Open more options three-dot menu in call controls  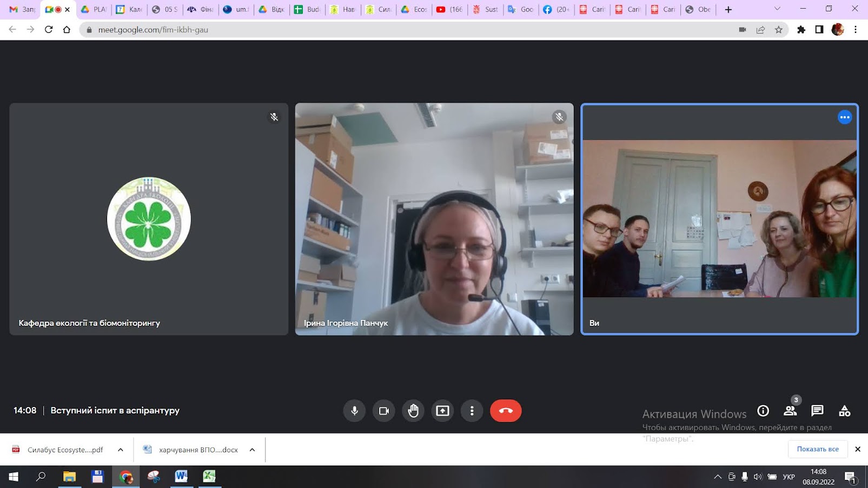pos(472,411)
